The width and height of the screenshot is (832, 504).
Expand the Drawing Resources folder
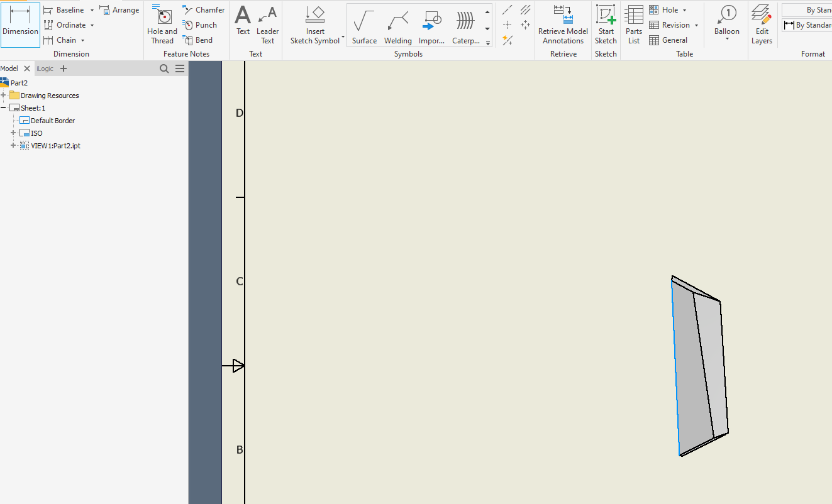[x=5, y=95]
